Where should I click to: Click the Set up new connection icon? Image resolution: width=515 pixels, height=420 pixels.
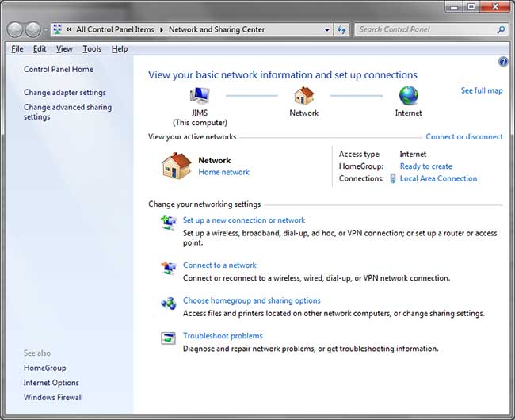(x=169, y=223)
